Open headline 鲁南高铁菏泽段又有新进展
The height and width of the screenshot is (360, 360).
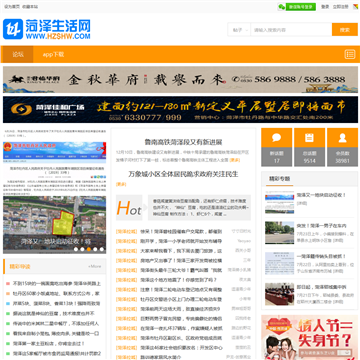[183, 142]
